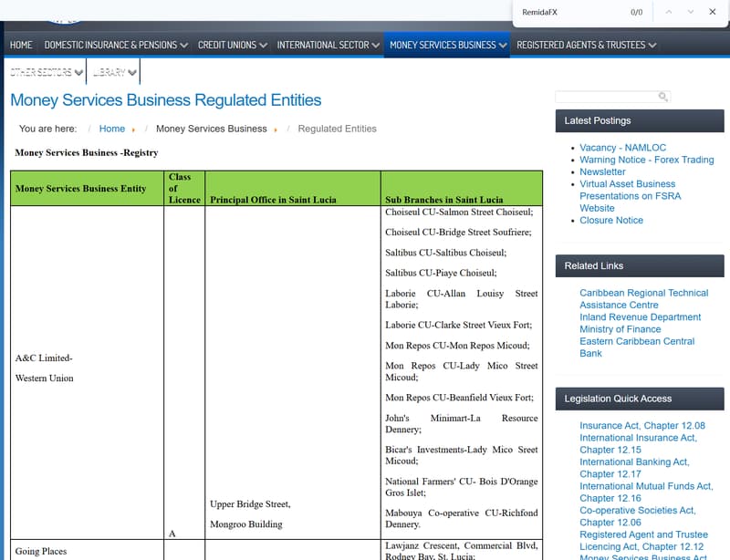Click John's Minimart-La Resource Dennery; entry

point(462,423)
